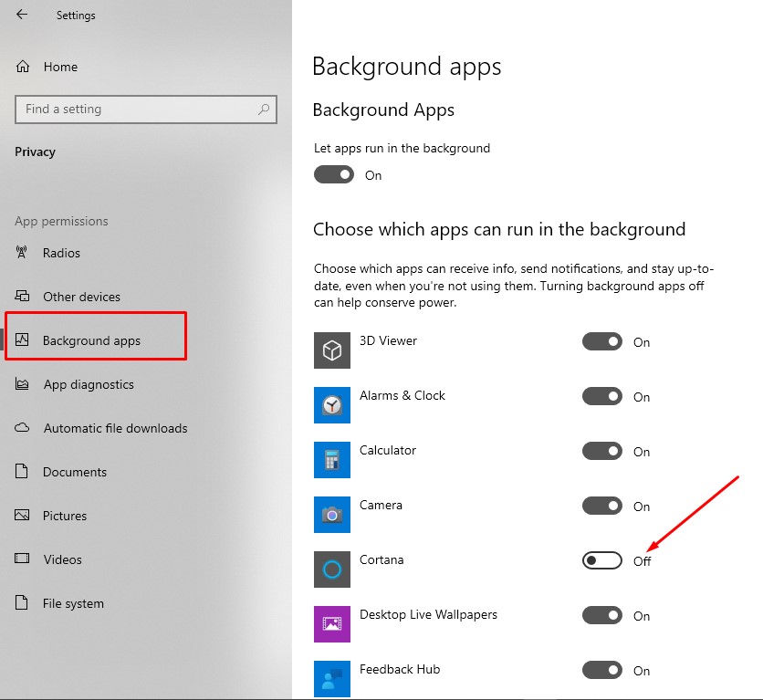Click the Feedback Hub app icon
The width and height of the screenshot is (763, 700).
332,679
